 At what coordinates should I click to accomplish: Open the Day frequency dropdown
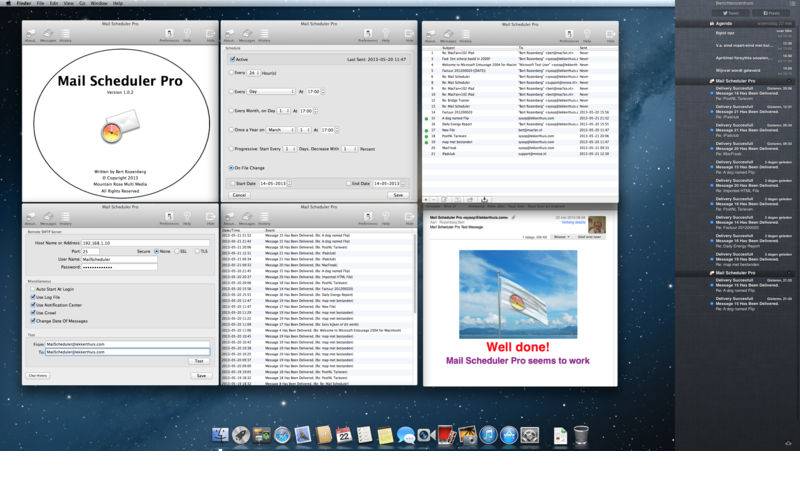(271, 92)
